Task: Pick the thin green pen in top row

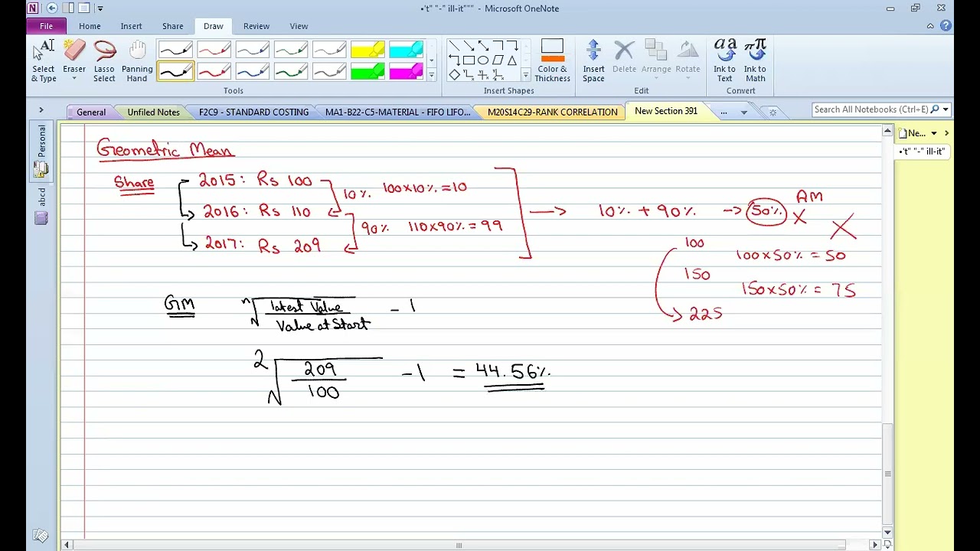Action: pyautogui.click(x=291, y=51)
